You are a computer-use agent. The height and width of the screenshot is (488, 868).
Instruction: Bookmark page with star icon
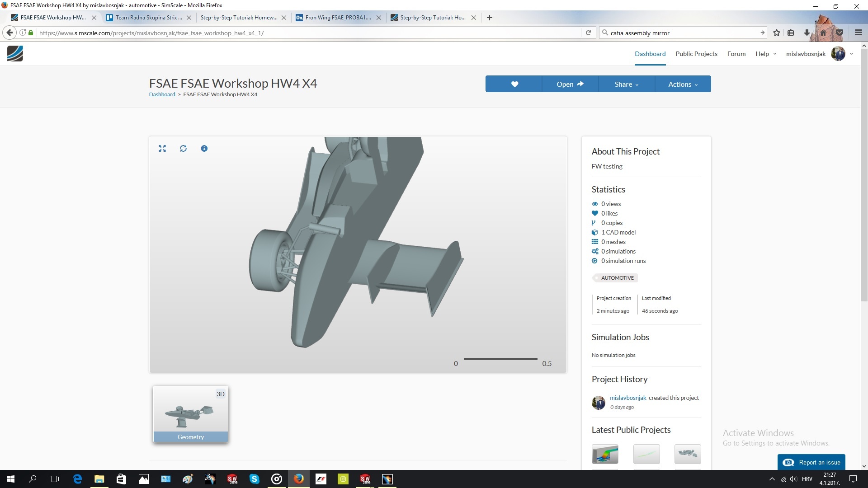777,33
